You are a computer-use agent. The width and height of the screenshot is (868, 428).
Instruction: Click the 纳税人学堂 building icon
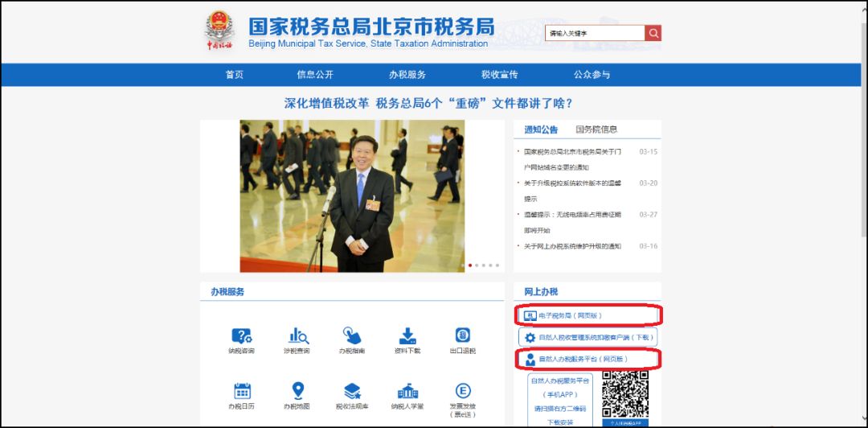click(x=407, y=392)
